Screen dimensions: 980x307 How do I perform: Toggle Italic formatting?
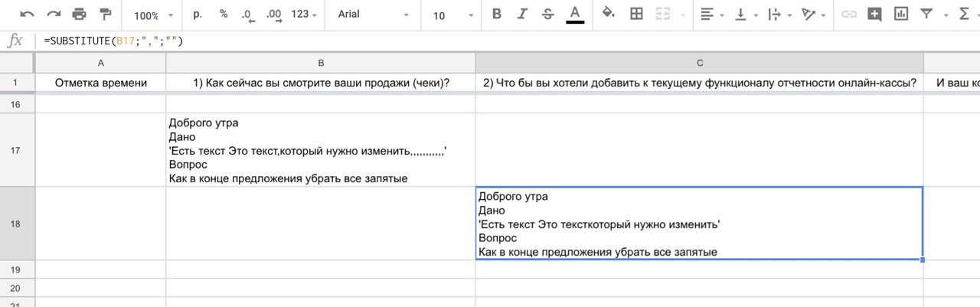(x=522, y=14)
